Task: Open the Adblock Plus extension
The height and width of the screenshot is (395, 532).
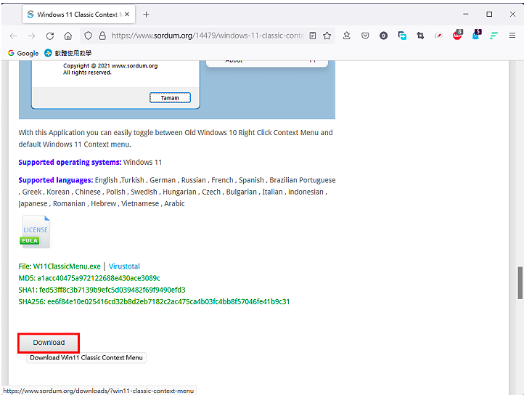Action: pyautogui.click(x=457, y=35)
